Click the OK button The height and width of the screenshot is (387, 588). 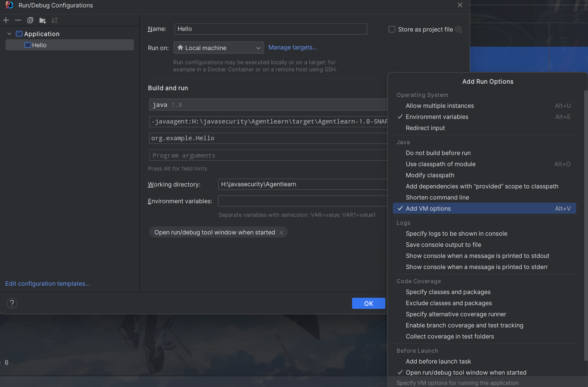[x=368, y=303]
